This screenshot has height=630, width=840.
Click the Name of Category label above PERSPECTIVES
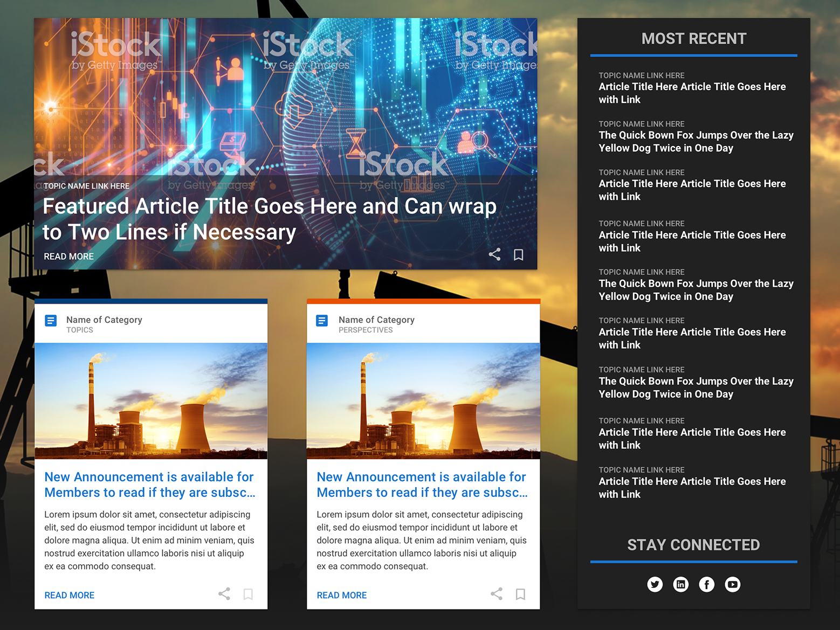pos(376,320)
